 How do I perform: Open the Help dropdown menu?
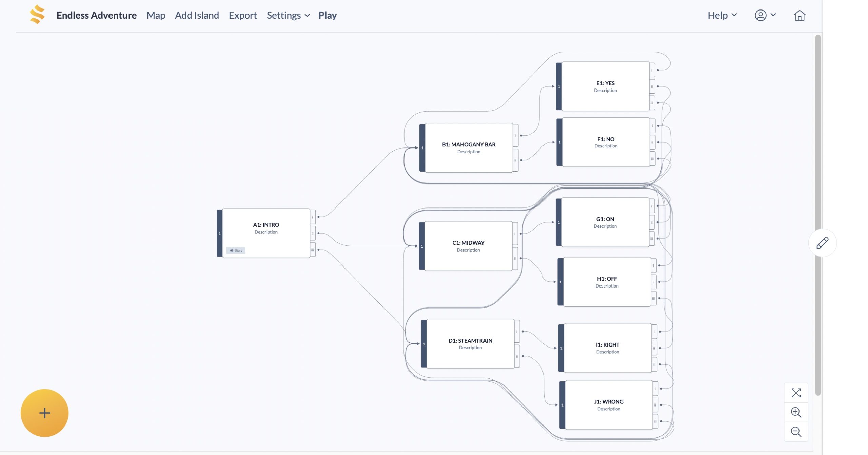click(x=722, y=15)
